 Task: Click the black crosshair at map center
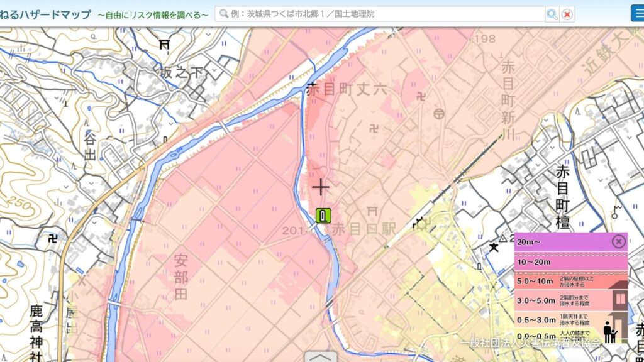click(x=321, y=187)
